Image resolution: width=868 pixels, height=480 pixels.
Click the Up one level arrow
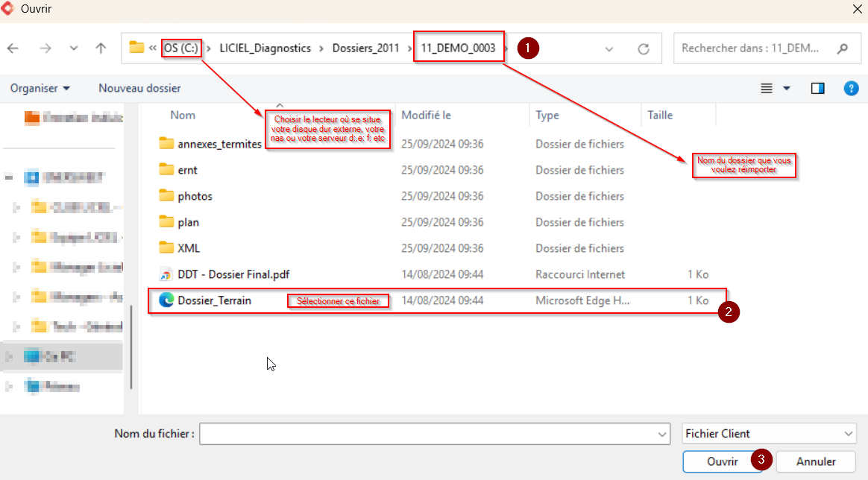[x=101, y=48]
